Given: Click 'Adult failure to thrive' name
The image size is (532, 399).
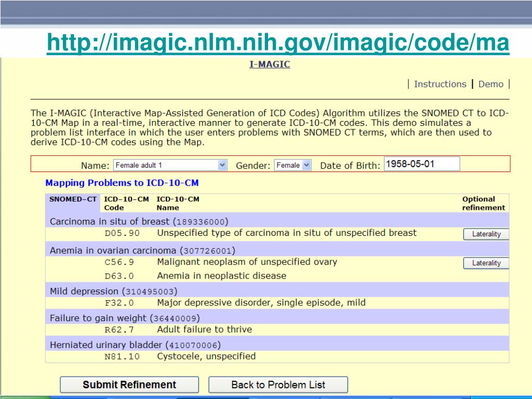Looking at the screenshot, I should (205, 329).
